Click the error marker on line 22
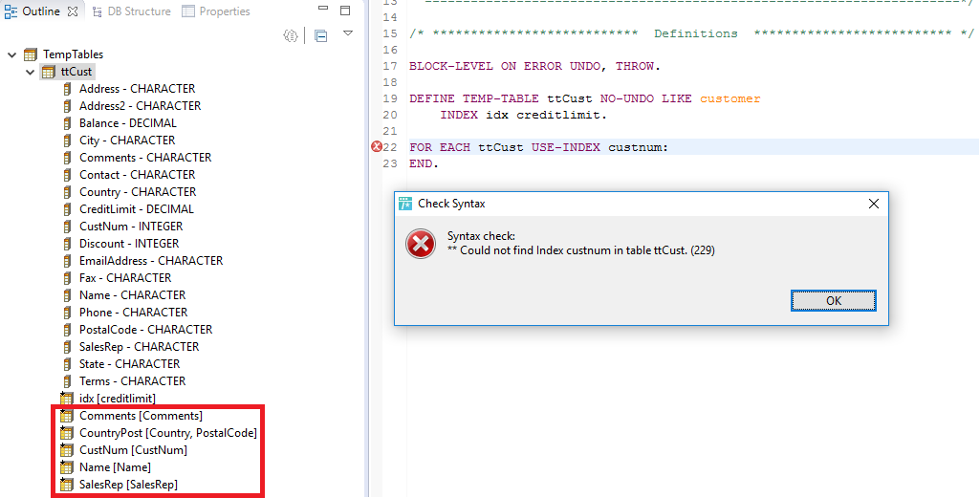 tap(377, 147)
